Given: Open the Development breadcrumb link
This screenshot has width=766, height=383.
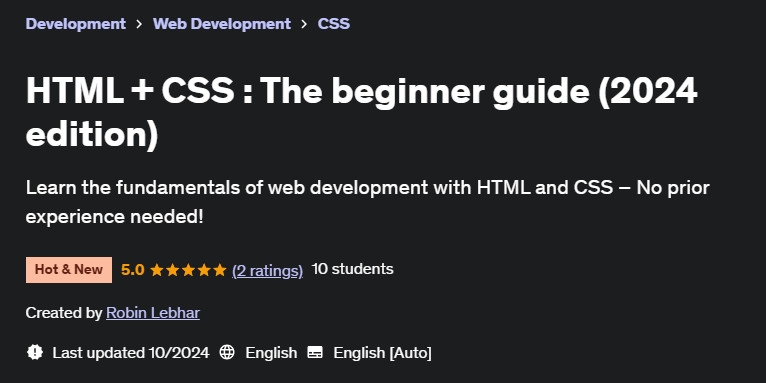Looking at the screenshot, I should (76, 23).
